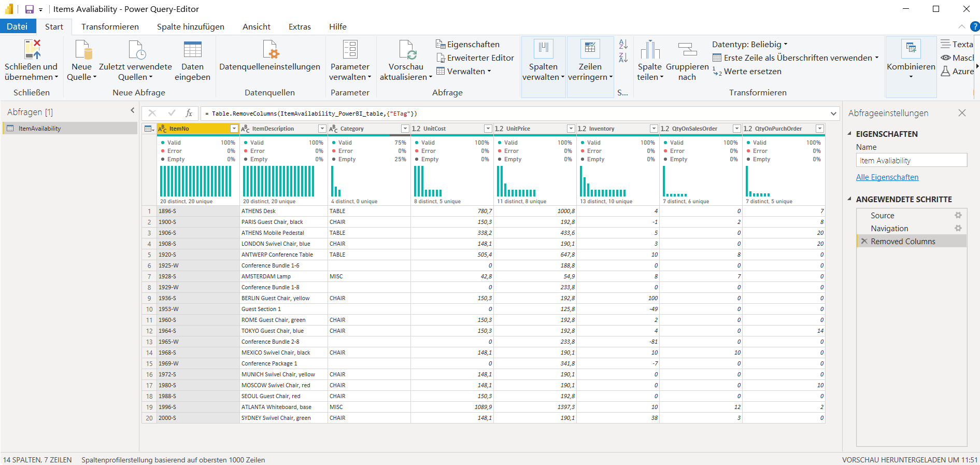Click the Datenquelleneinstellungen icon
The image size is (980, 465).
click(x=270, y=50)
